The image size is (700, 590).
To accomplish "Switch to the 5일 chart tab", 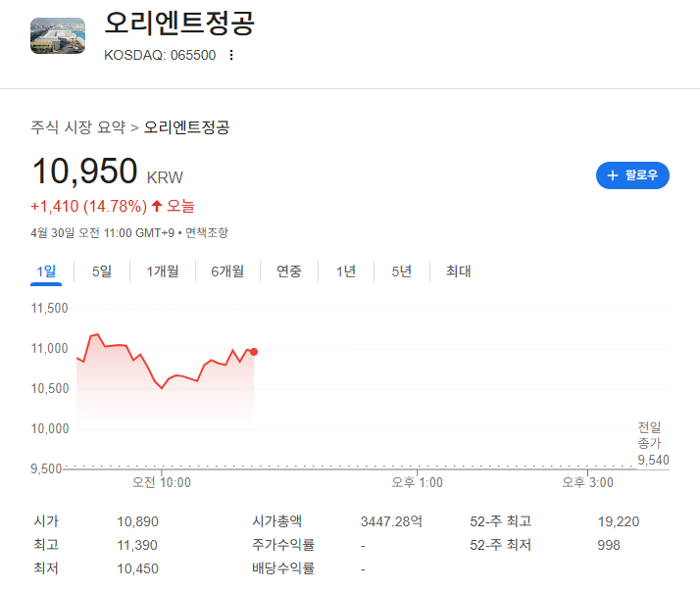I will coord(102,271).
